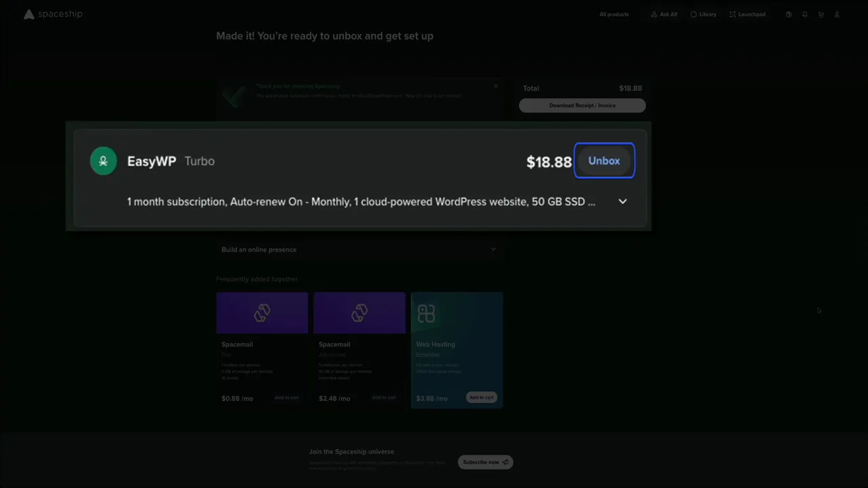Expand the EasyWP subscription details chevron
868x488 pixels.
(623, 201)
